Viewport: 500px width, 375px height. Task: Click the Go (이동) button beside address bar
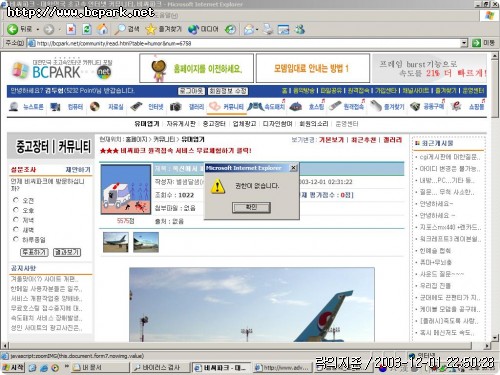[483, 43]
